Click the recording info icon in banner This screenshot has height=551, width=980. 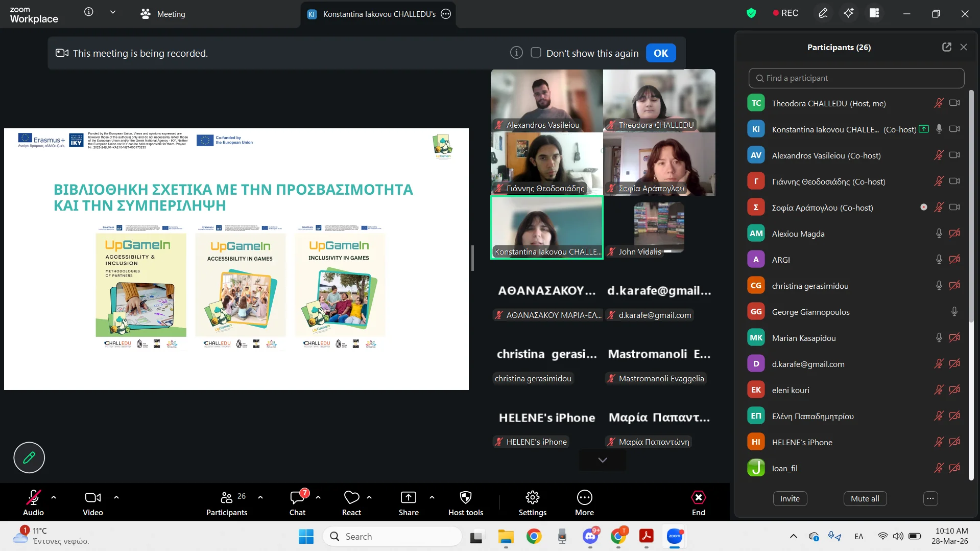[x=516, y=53]
